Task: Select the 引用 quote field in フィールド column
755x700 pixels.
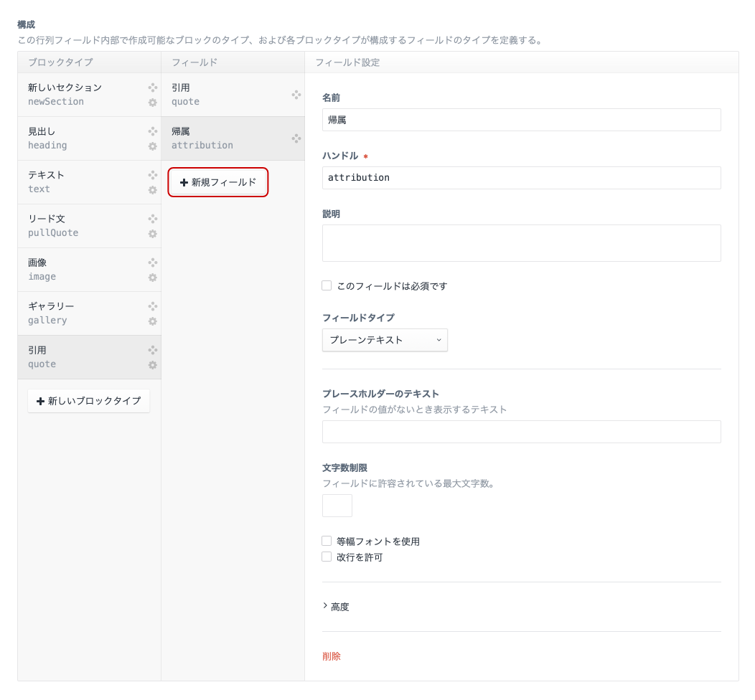Action: click(222, 95)
